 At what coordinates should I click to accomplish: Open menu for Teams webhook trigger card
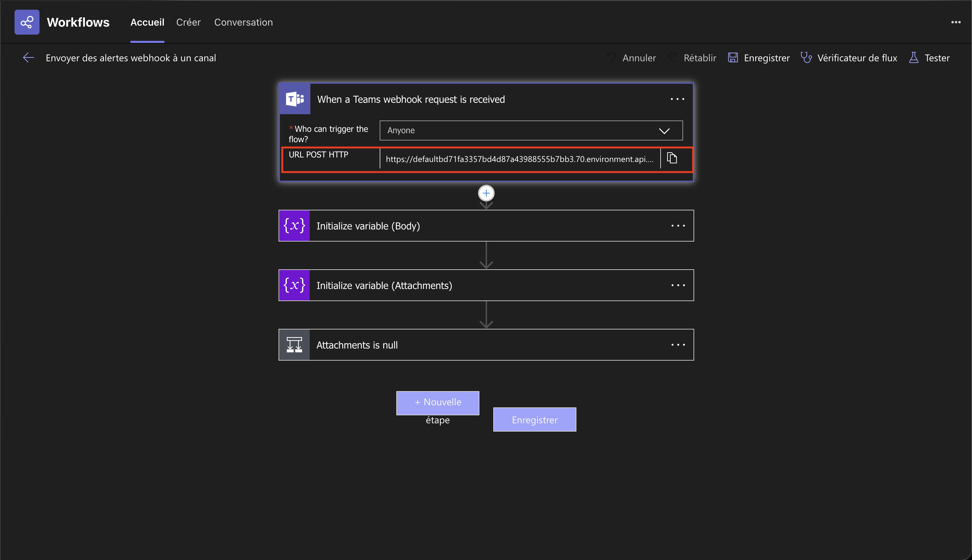click(x=677, y=99)
